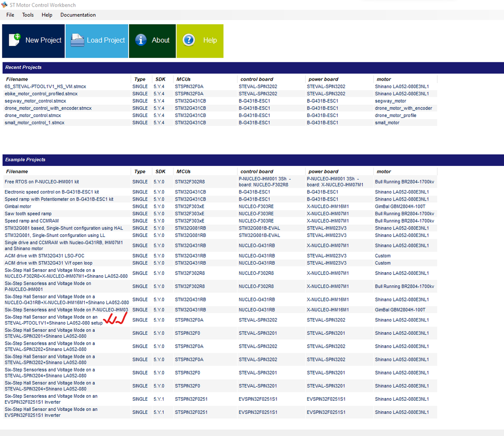Screen dimensions: 504x436
Task: Select example Speed ramp with Potentiometer
Action: pos(59,200)
